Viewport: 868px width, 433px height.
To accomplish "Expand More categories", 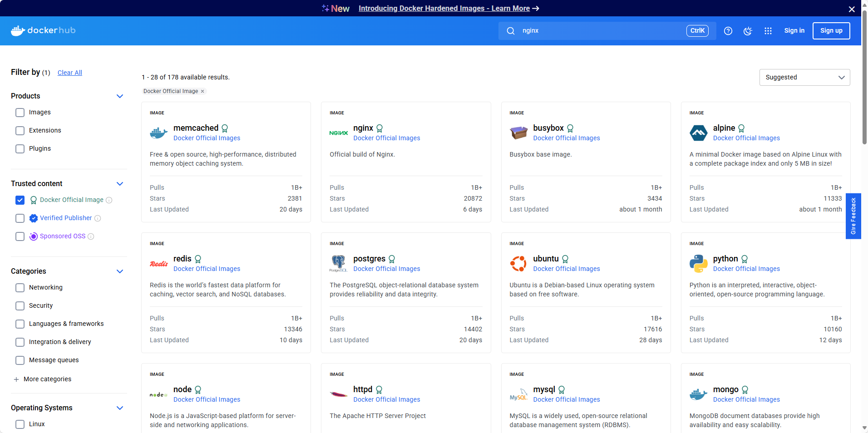I will (42, 379).
